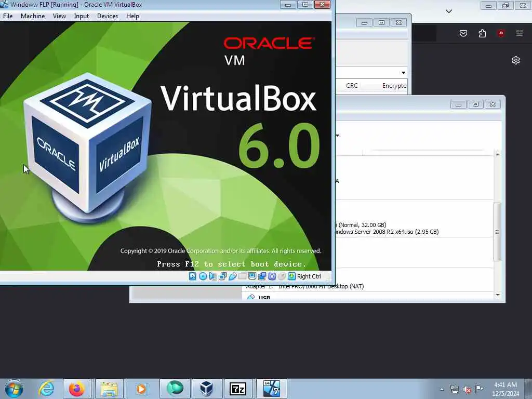Screen dimensions: 532x399
Task: Open the Action Center flag icon
Action: point(479,389)
